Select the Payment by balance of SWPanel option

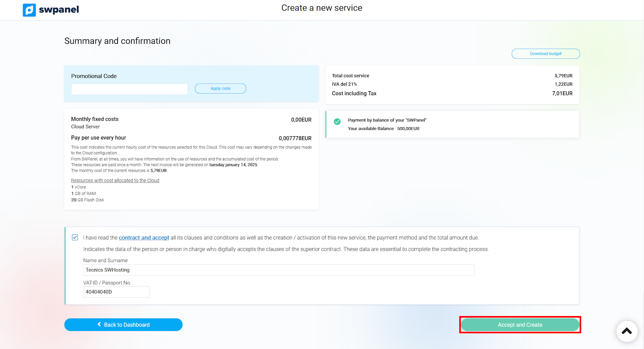point(387,120)
